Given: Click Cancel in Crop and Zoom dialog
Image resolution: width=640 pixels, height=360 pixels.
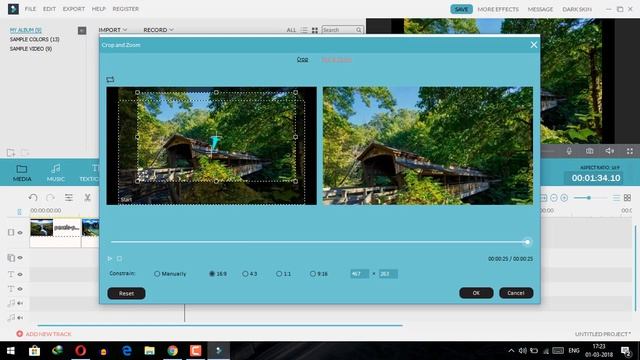Looking at the screenshot, I should pyautogui.click(x=516, y=293).
